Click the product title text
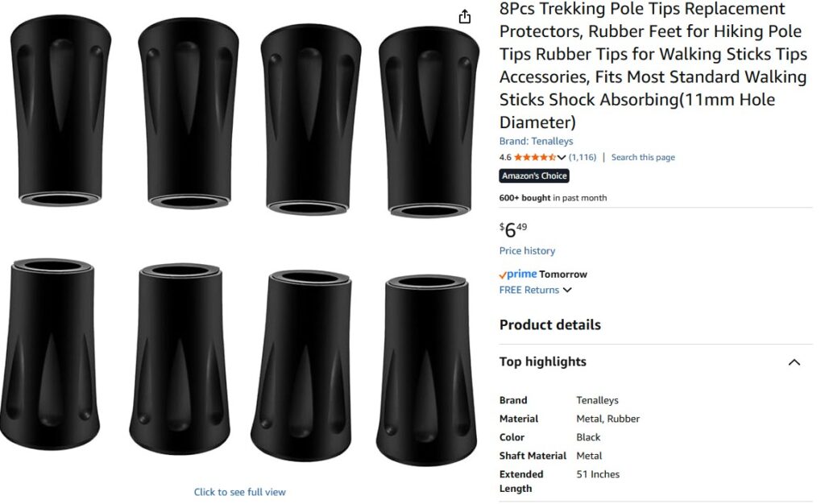 (x=653, y=66)
